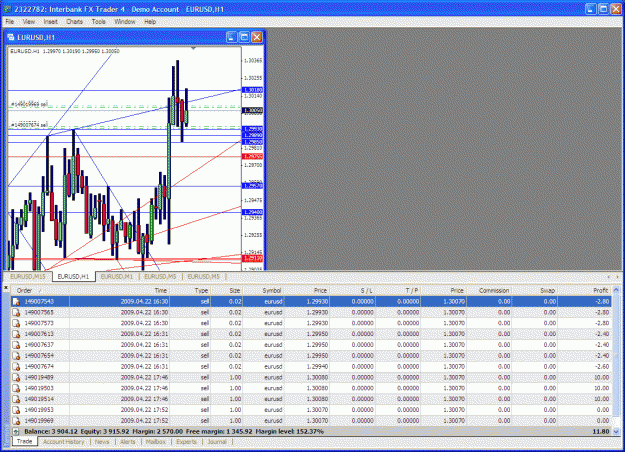Viewport: 625px width, 452px height.
Task: Open the Window menu
Action: (125, 22)
